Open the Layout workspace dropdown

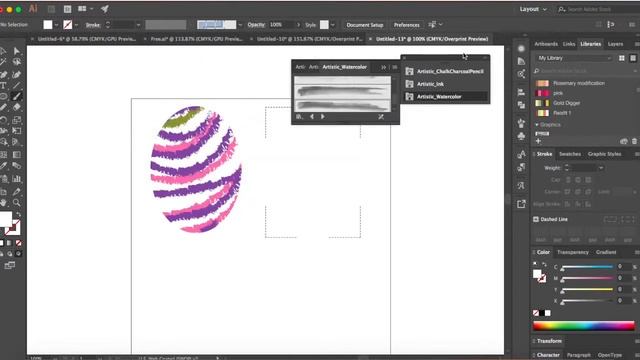(x=533, y=9)
